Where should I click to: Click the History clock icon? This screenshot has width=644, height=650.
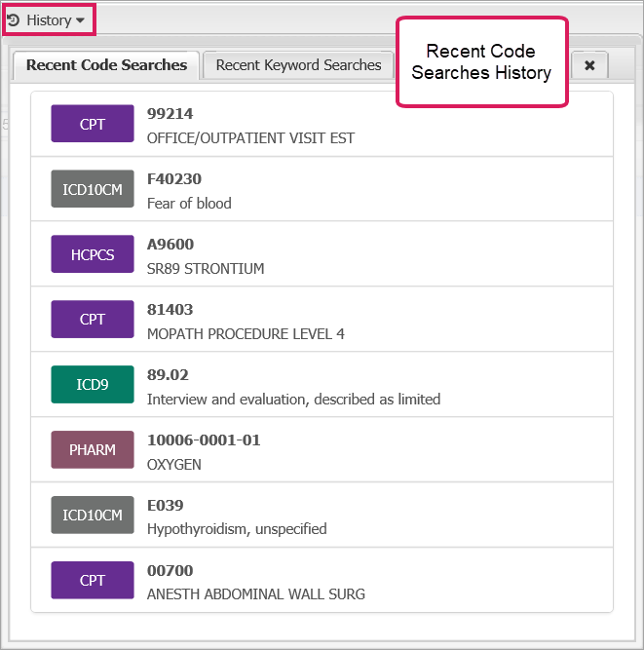pyautogui.click(x=14, y=19)
